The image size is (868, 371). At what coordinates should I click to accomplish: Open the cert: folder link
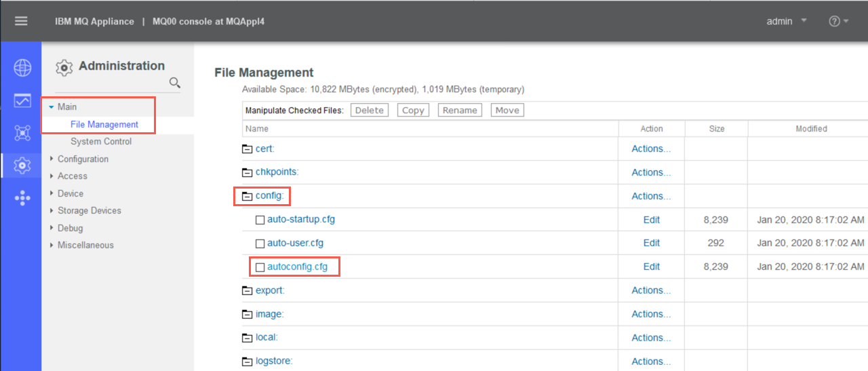265,149
